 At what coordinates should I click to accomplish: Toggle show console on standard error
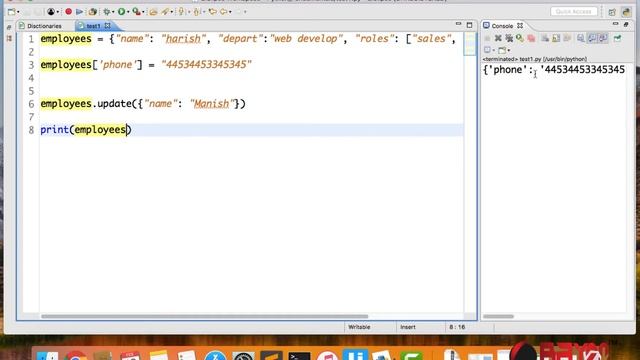coord(603,38)
